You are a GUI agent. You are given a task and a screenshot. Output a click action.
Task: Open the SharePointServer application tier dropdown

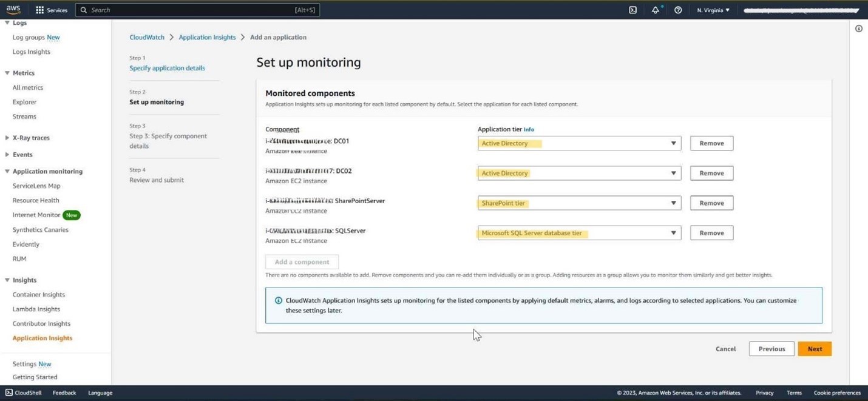point(579,203)
